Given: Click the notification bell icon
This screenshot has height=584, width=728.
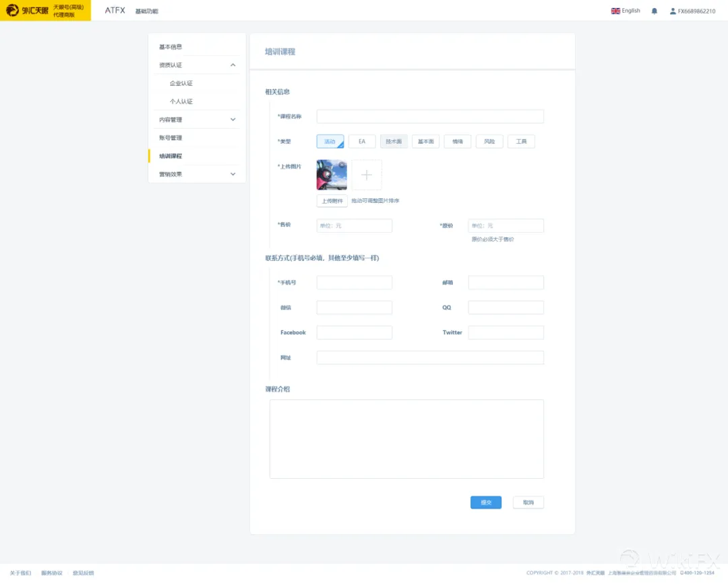Looking at the screenshot, I should [654, 11].
